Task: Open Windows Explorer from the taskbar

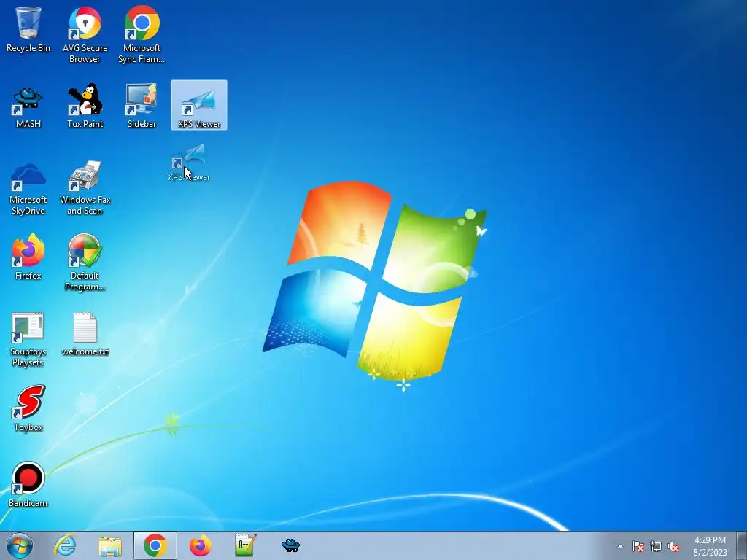Action: [x=110, y=545]
